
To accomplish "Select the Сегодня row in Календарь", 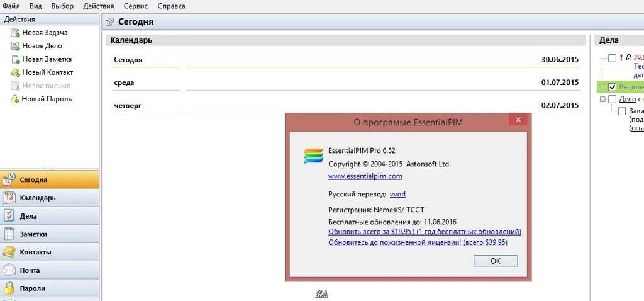I will point(346,60).
